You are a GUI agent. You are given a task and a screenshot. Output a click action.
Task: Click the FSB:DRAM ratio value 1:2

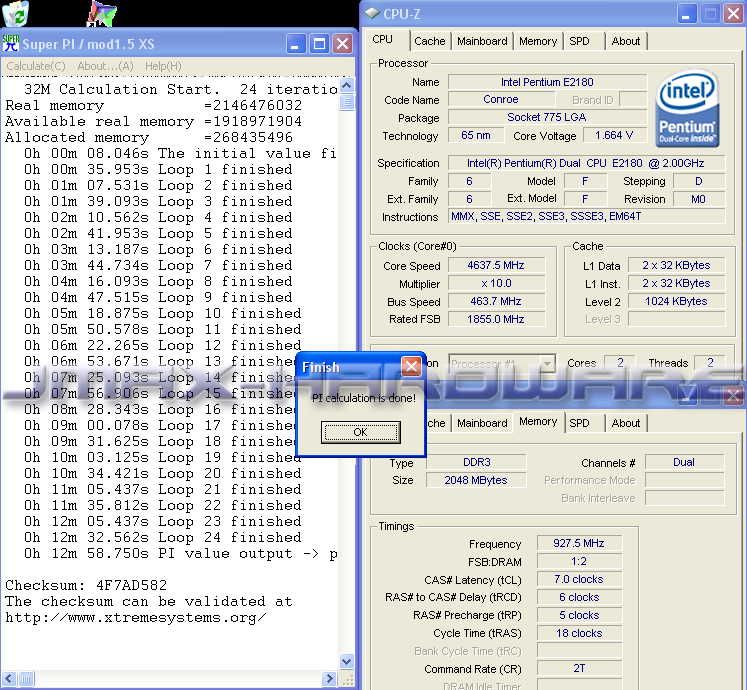point(579,561)
